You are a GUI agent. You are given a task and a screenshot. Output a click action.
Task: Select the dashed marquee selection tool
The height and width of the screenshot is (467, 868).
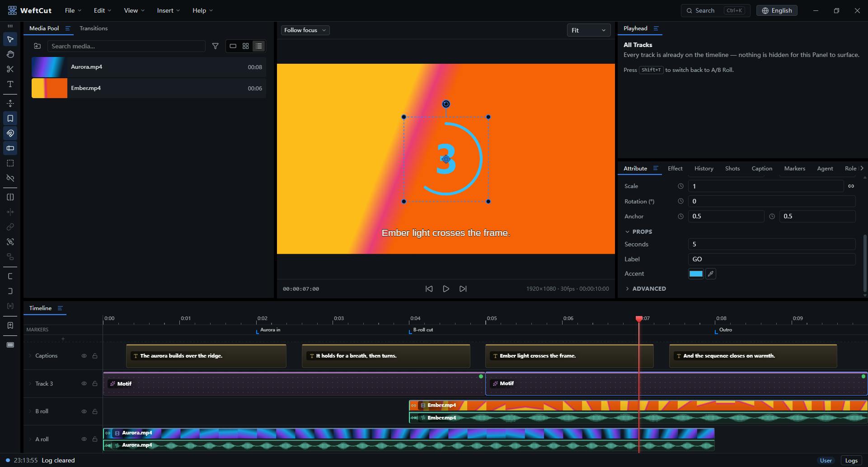click(10, 163)
